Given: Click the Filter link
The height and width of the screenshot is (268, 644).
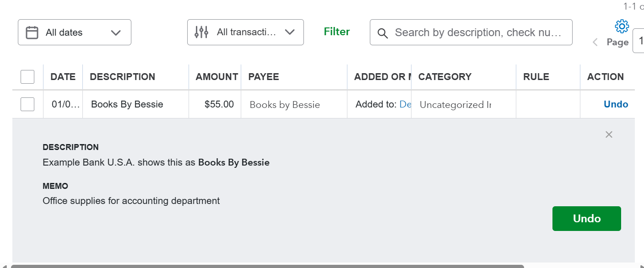Looking at the screenshot, I should (x=336, y=32).
